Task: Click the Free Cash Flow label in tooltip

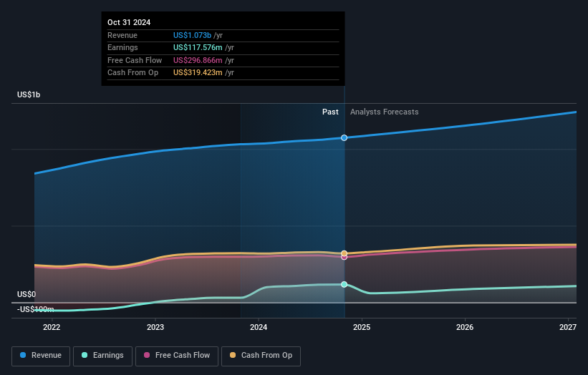Action: pos(135,60)
